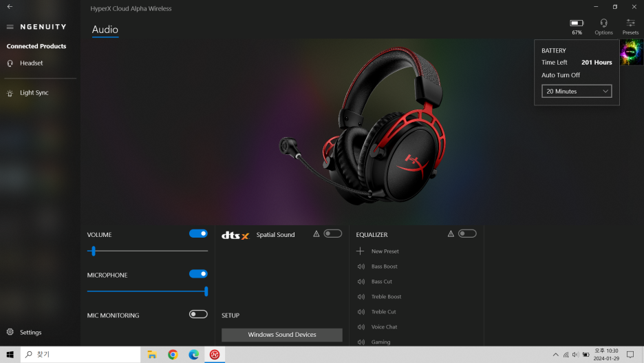Click the Equalizer warning icon
Image resolution: width=644 pixels, height=363 pixels.
point(451,234)
